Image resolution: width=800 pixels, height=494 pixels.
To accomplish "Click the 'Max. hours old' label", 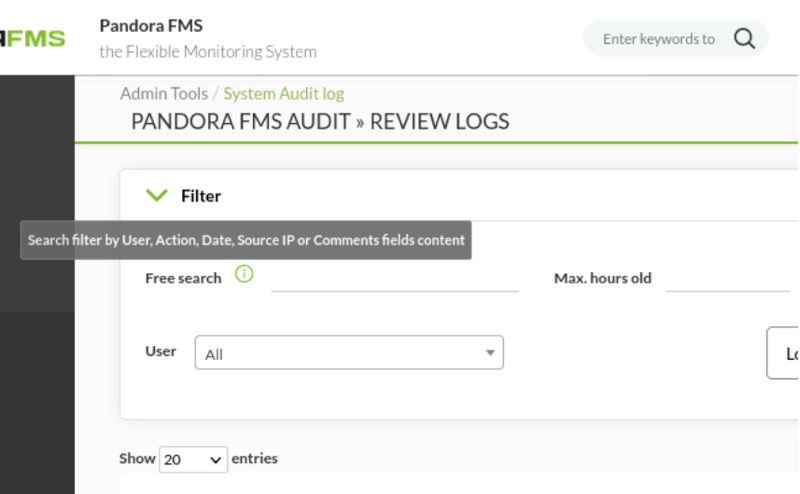I will point(603,278).
